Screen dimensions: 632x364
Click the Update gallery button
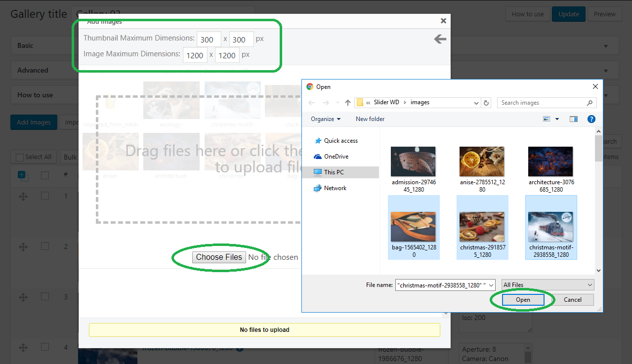point(569,14)
